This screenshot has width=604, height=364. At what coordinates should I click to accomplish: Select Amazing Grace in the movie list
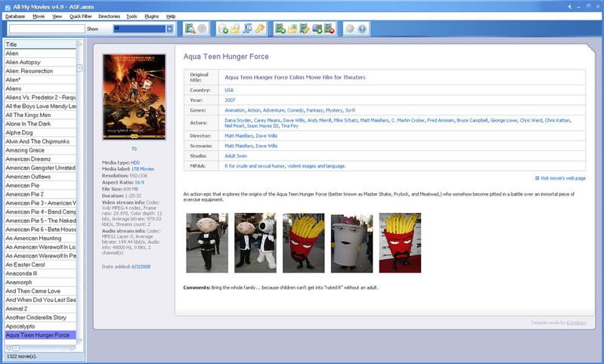(40, 150)
